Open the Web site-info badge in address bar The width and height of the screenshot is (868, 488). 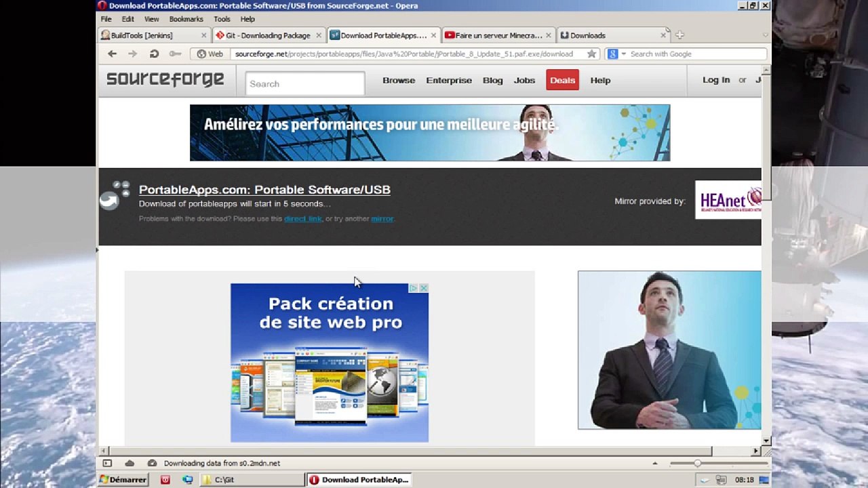point(210,54)
